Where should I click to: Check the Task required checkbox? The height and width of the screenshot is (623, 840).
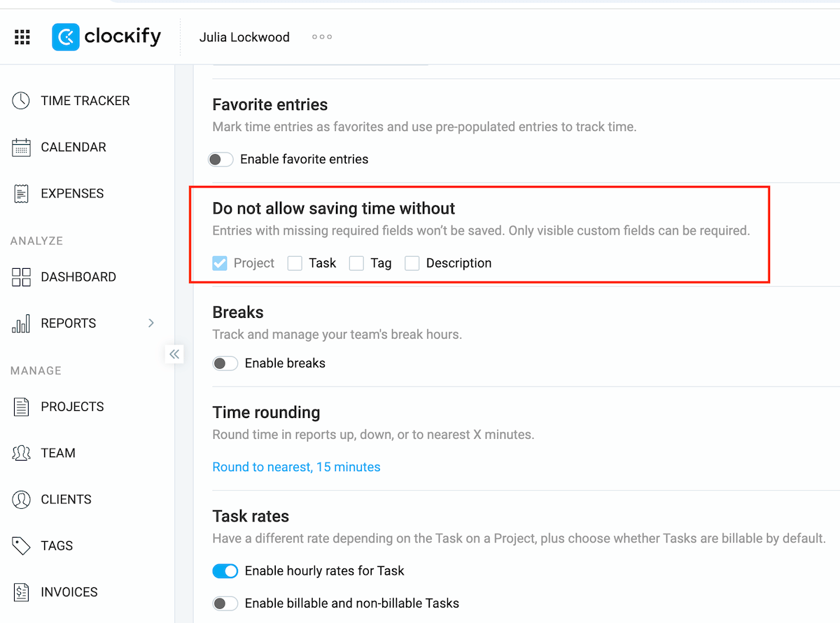294,262
